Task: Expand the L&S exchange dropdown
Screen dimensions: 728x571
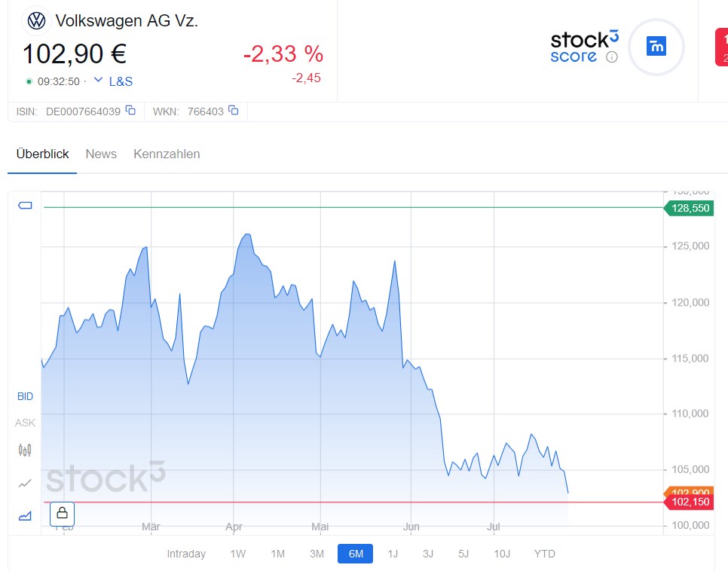Action: tap(114, 81)
